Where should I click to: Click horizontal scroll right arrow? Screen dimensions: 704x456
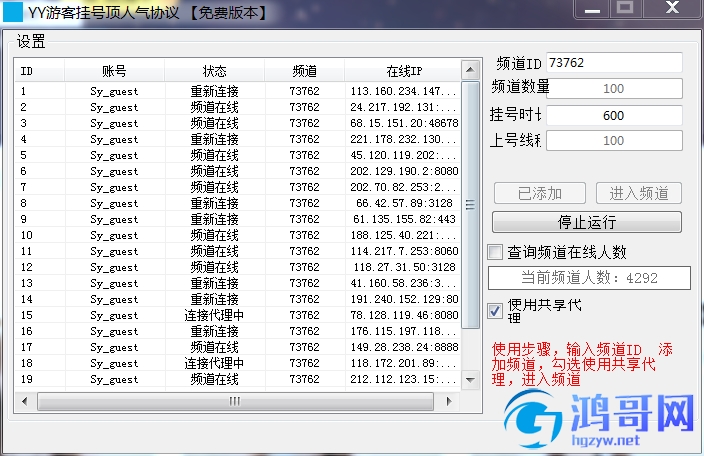(448, 401)
